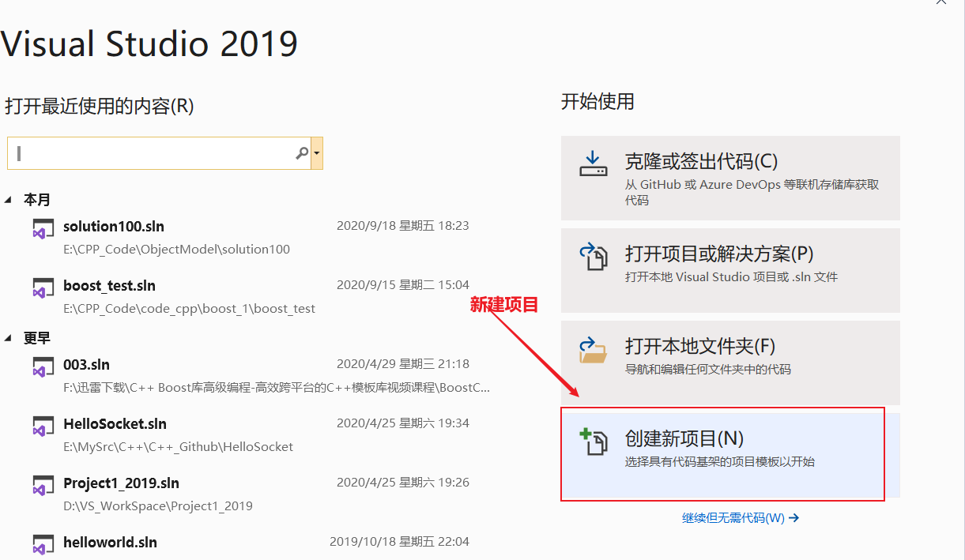Click 打开本地文件夹(F) button
Image resolution: width=965 pixels, height=560 pixels.
point(730,363)
